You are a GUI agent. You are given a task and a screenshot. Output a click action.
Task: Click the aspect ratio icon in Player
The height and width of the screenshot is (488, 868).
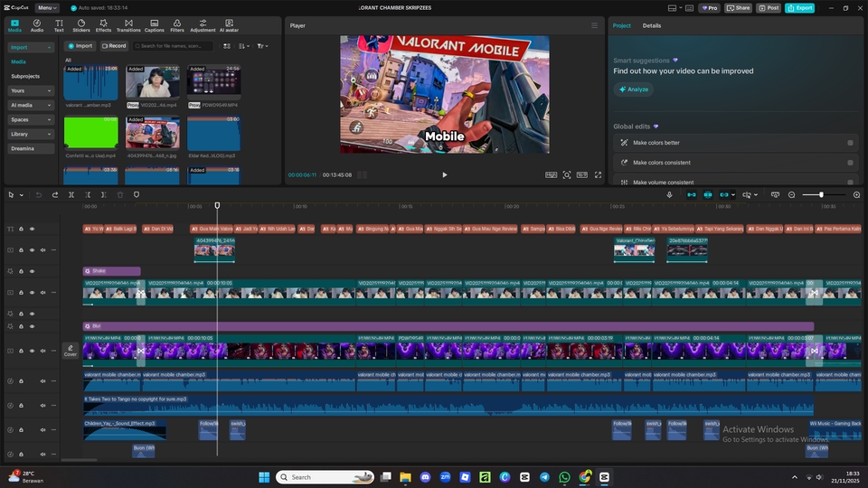(x=581, y=174)
